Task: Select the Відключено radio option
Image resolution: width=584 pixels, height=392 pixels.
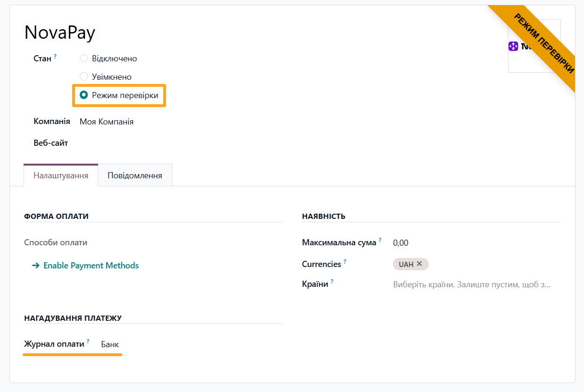Action: click(x=84, y=58)
